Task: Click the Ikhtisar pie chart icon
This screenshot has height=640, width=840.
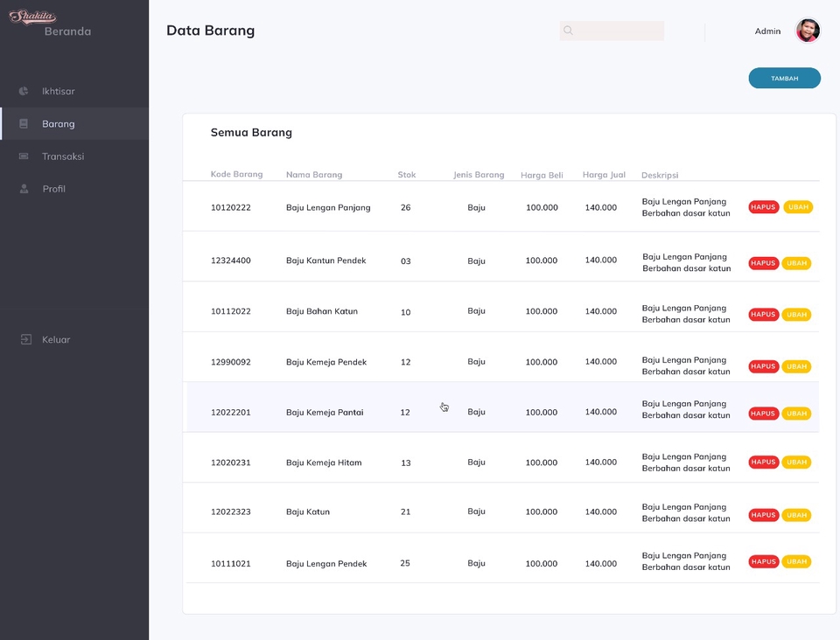Action: point(22,91)
